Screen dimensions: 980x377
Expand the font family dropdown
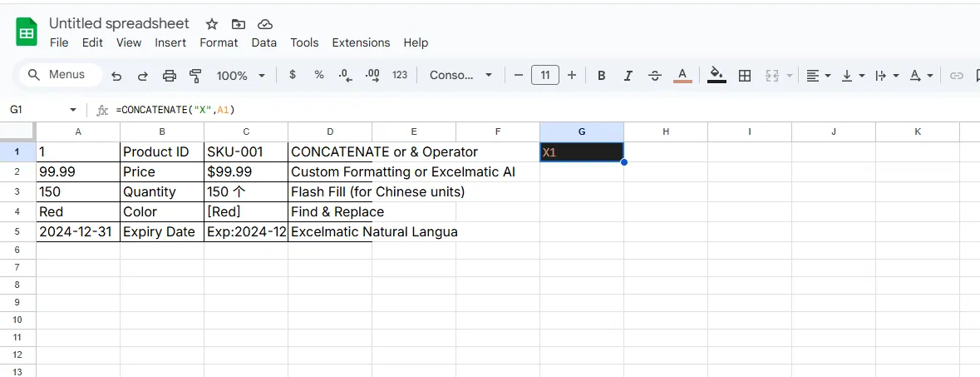coord(460,76)
